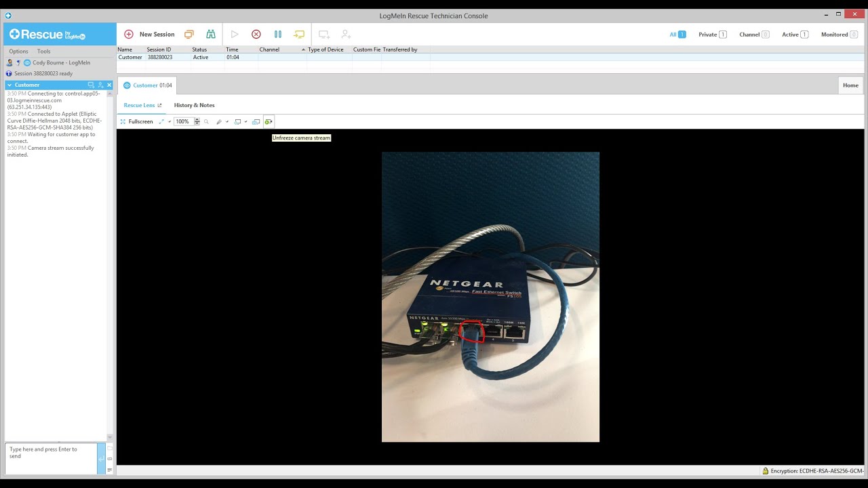The image size is (868, 488).
Task: Open the Options menu
Action: pos(18,52)
